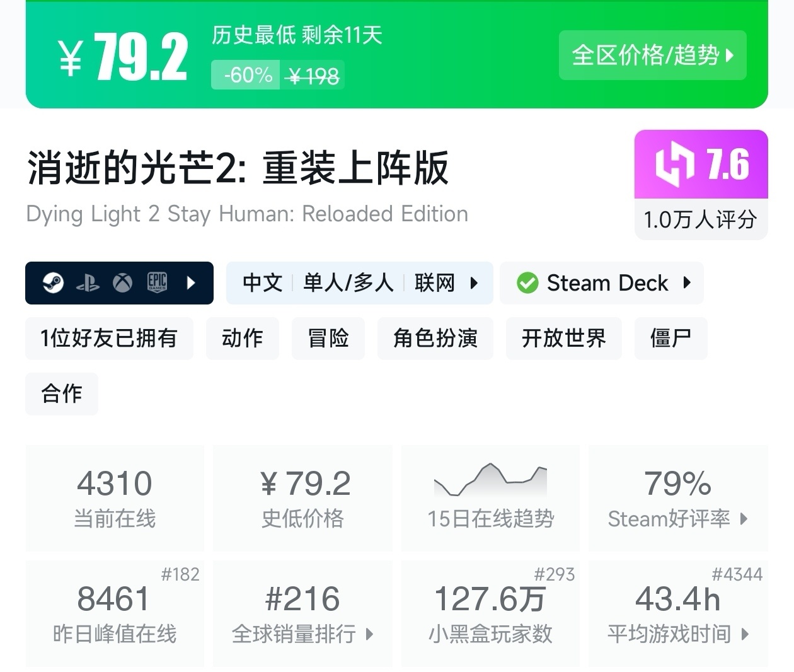Tap the Xiaoheihe logo in score badge

click(674, 165)
